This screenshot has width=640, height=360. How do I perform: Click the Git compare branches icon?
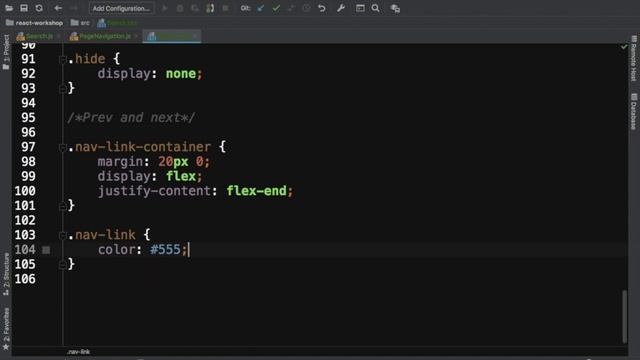[x=291, y=8]
